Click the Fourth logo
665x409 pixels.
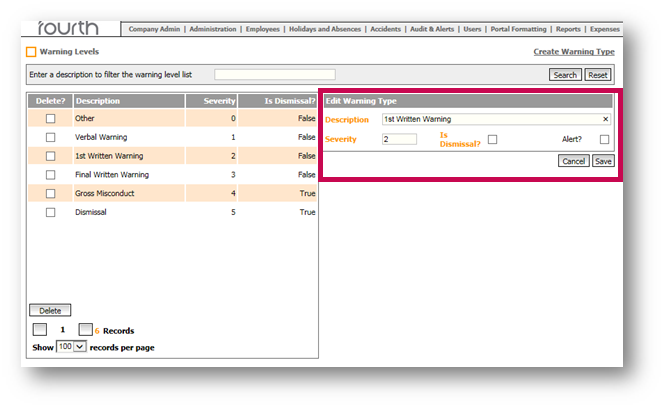point(70,27)
